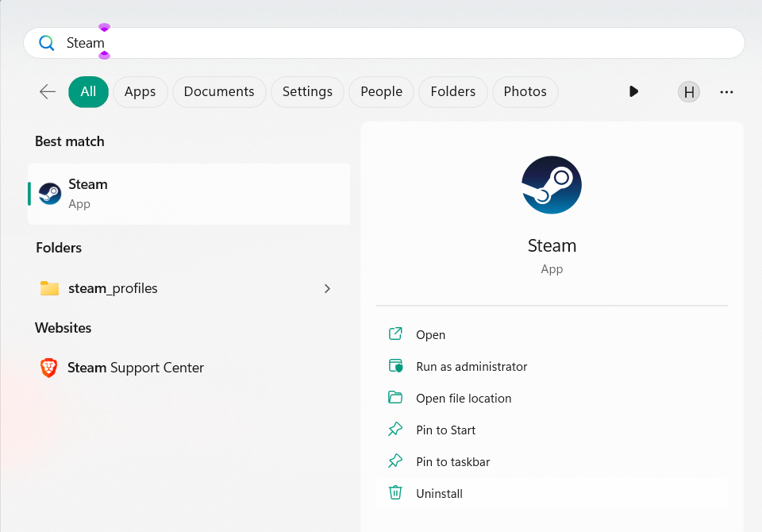Switch to the Apps filter tab

pos(140,92)
